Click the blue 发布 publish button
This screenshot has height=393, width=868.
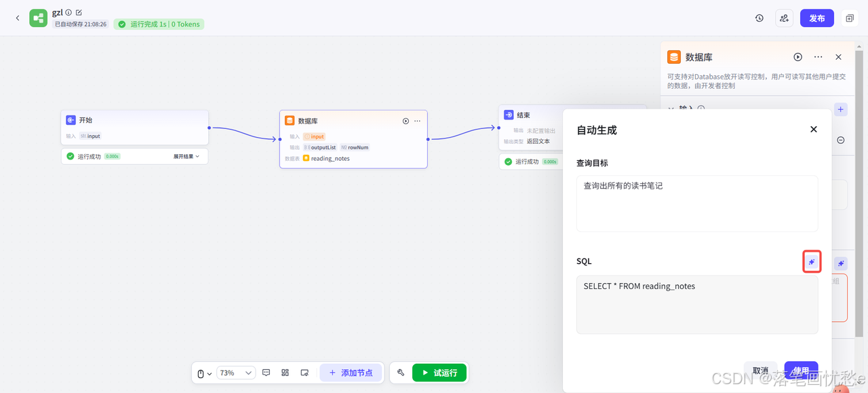click(x=817, y=18)
